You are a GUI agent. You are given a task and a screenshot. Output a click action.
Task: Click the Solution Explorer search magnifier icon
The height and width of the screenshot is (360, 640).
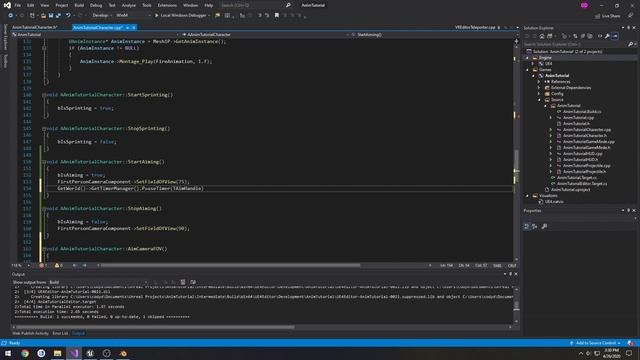point(631,44)
